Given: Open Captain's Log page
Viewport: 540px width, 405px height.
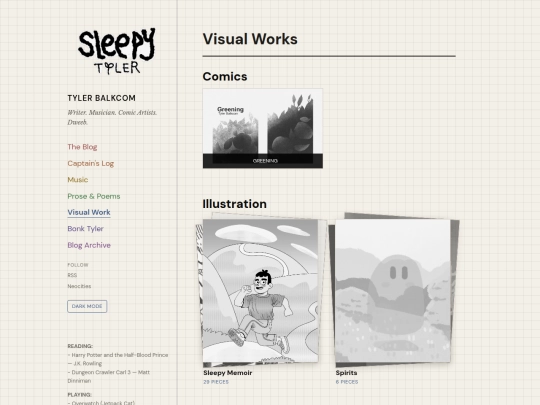Looking at the screenshot, I should [x=91, y=164].
